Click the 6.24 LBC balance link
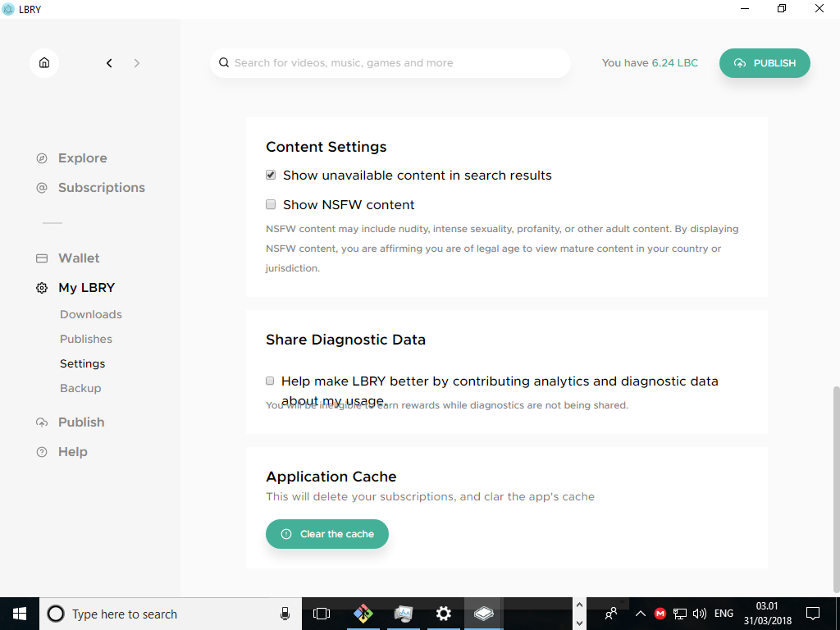 (675, 62)
